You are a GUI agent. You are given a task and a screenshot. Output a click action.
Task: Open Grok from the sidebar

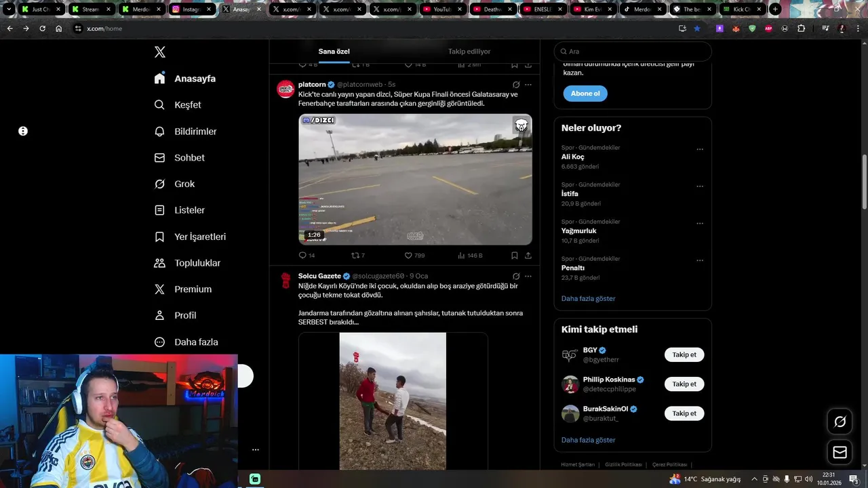[x=174, y=184]
